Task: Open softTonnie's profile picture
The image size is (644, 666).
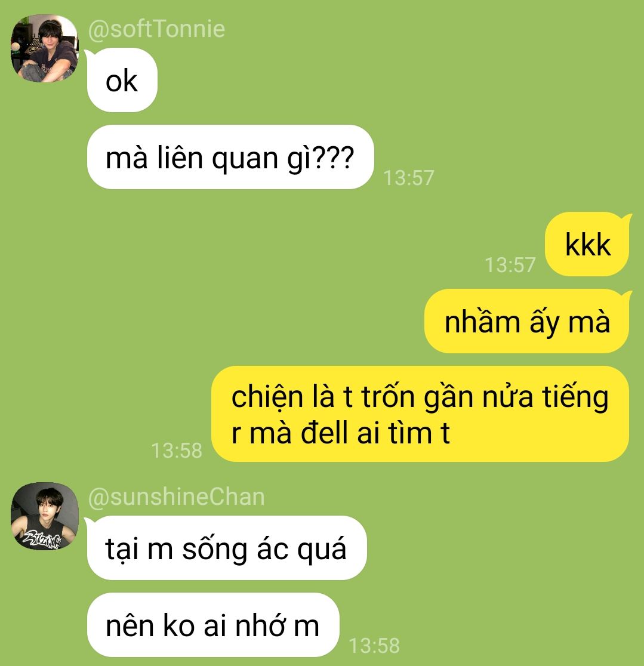Action: point(45,48)
